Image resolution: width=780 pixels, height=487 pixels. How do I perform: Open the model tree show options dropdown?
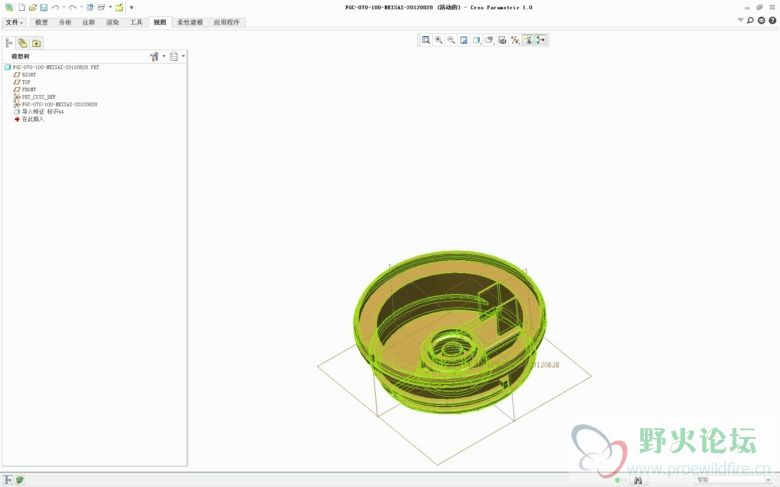(177, 57)
